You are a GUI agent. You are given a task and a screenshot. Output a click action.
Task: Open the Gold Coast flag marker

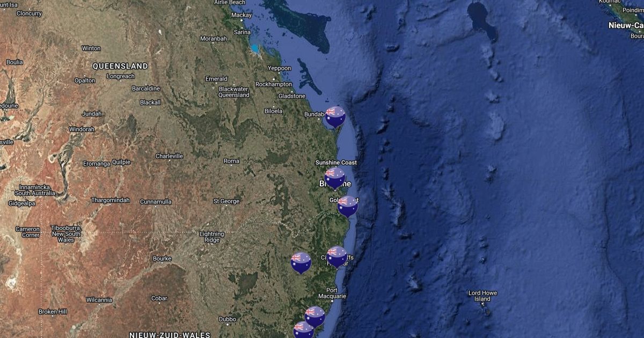coord(347,205)
